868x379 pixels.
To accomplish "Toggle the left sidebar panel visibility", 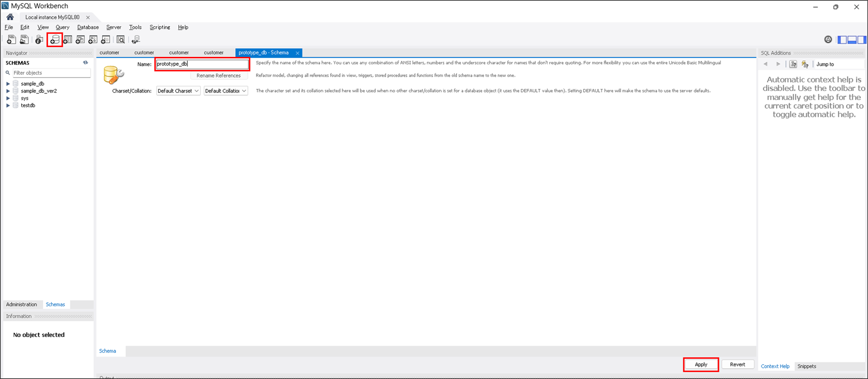I will [x=842, y=40].
